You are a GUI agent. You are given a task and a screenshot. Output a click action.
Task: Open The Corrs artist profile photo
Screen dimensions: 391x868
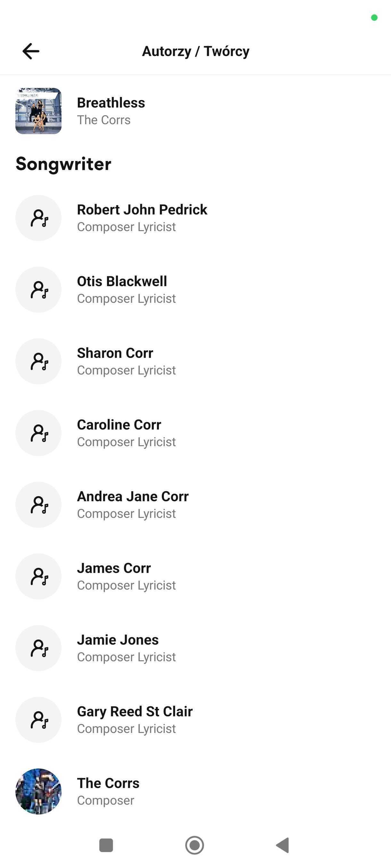[38, 792]
